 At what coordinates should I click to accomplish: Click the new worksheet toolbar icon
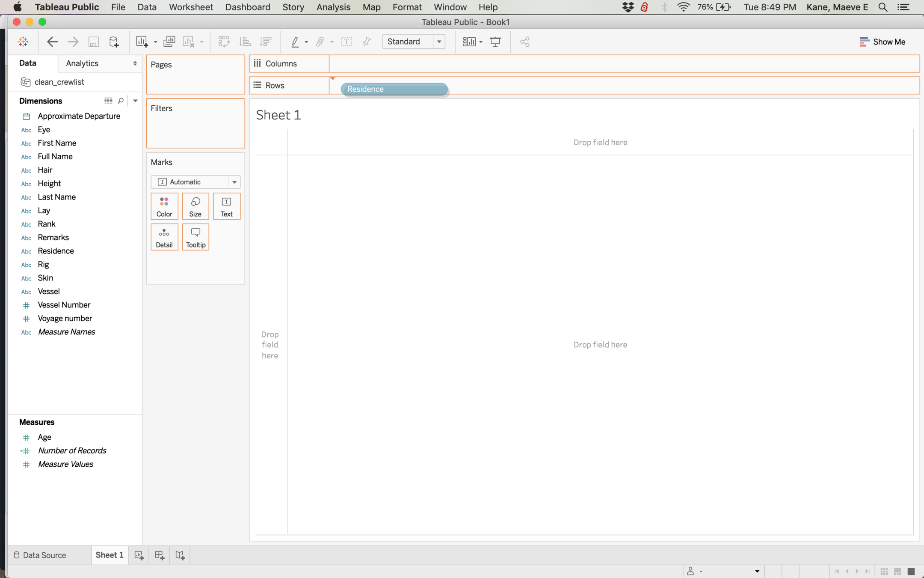142,42
